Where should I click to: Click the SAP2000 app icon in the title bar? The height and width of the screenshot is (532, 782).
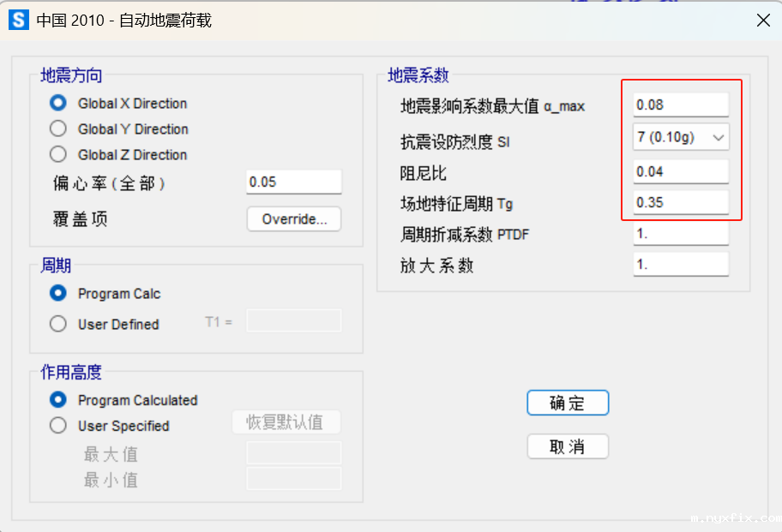pyautogui.click(x=18, y=19)
